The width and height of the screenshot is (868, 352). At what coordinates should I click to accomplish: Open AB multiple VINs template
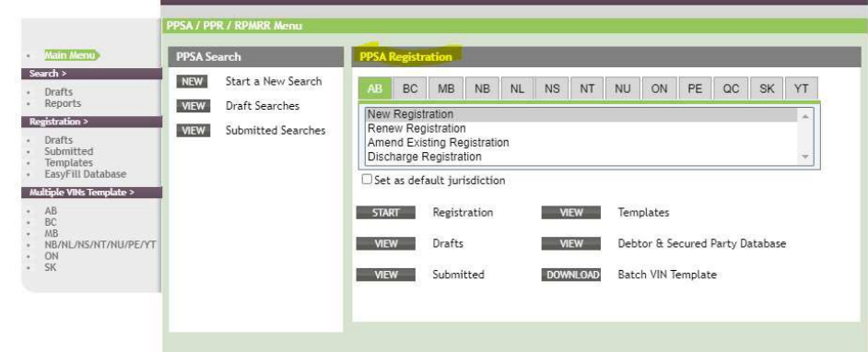click(x=51, y=211)
